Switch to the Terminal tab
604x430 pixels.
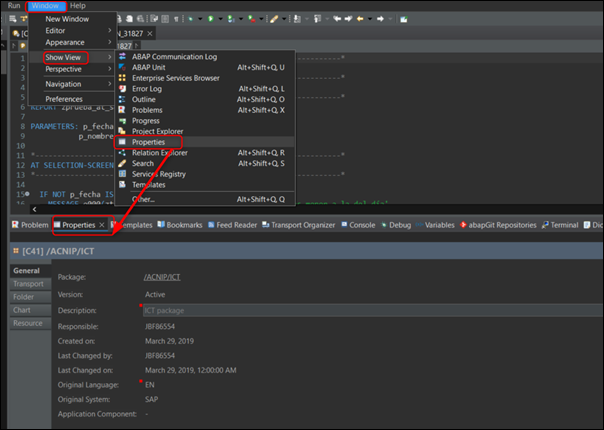[560, 225]
